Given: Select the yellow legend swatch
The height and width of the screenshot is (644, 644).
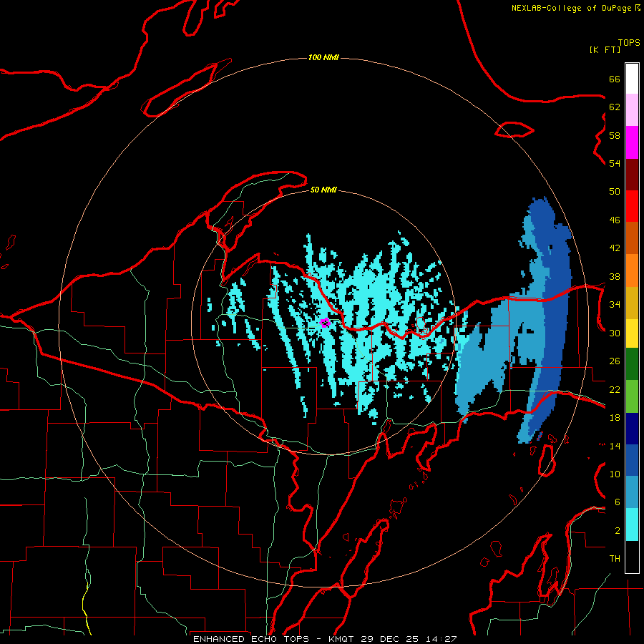Looking at the screenshot, I should coord(632,333).
